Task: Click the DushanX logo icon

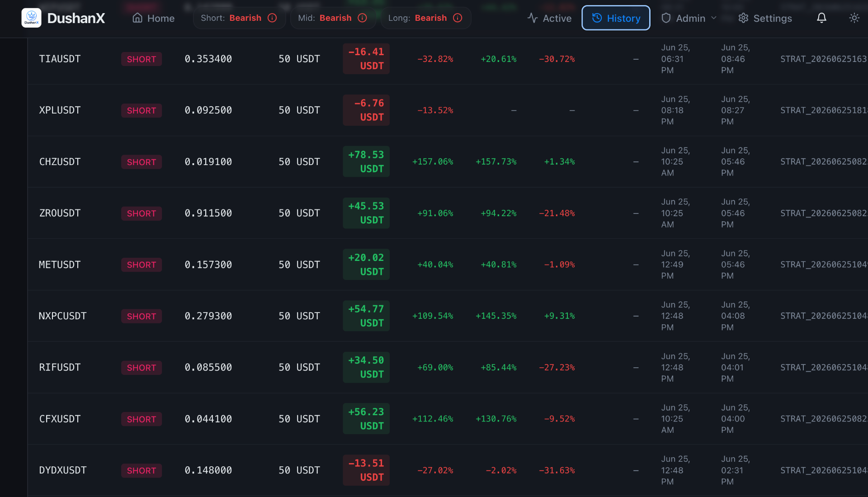Action: coord(31,18)
